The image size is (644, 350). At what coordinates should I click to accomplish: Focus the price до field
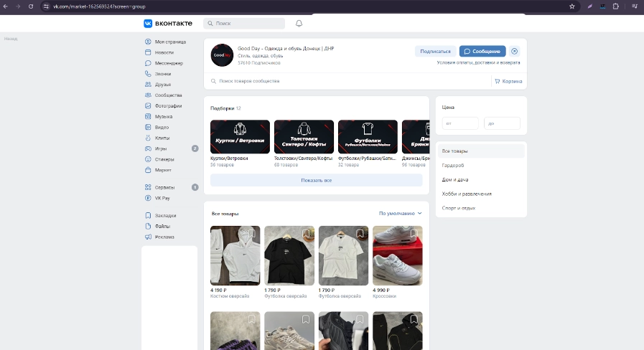coord(502,123)
